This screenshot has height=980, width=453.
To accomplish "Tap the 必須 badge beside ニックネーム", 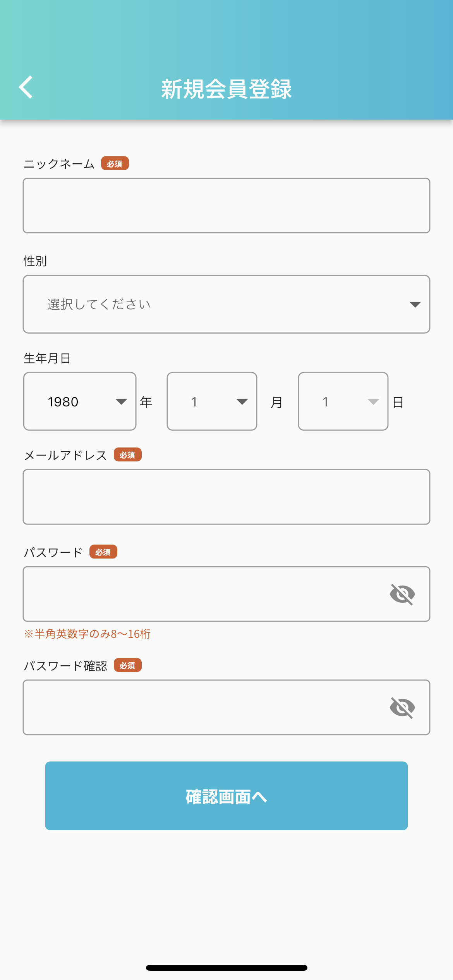I will pyautogui.click(x=115, y=164).
